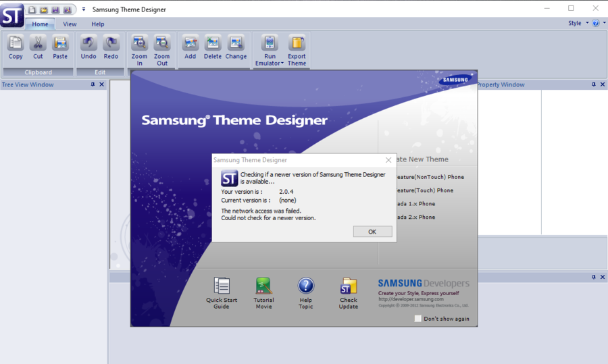Screen dimensions: 608x364
Task: Pin the bottom panel
Action: coord(594,277)
